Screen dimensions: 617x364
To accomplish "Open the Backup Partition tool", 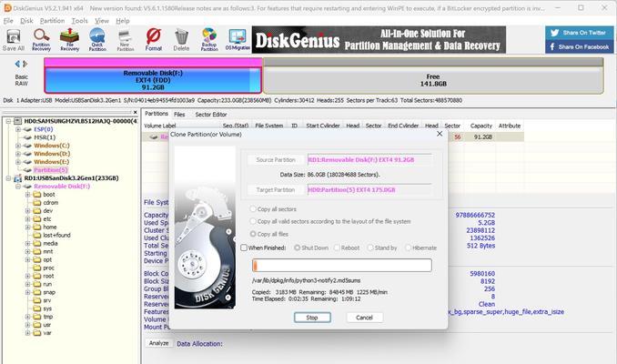I will (209, 40).
